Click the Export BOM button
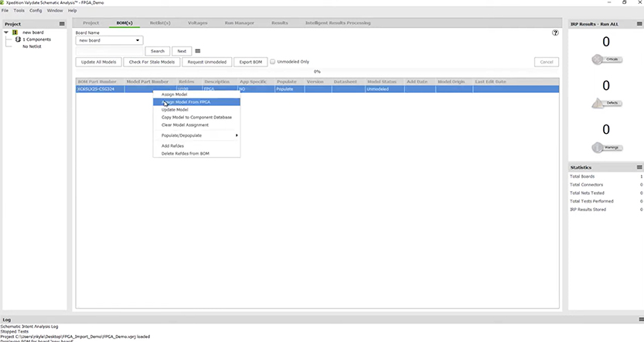 [250, 62]
